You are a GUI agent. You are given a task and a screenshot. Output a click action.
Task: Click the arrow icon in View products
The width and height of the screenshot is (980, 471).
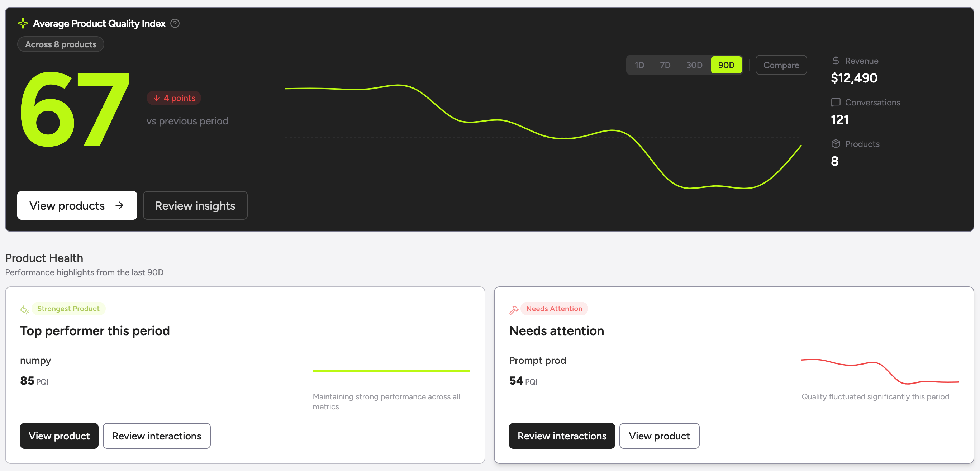click(x=119, y=205)
